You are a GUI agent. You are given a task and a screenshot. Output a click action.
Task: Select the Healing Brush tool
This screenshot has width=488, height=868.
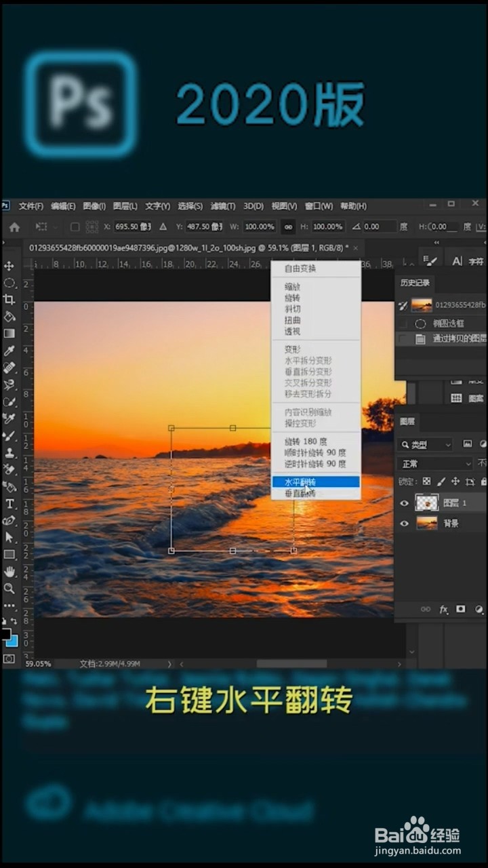(9, 368)
